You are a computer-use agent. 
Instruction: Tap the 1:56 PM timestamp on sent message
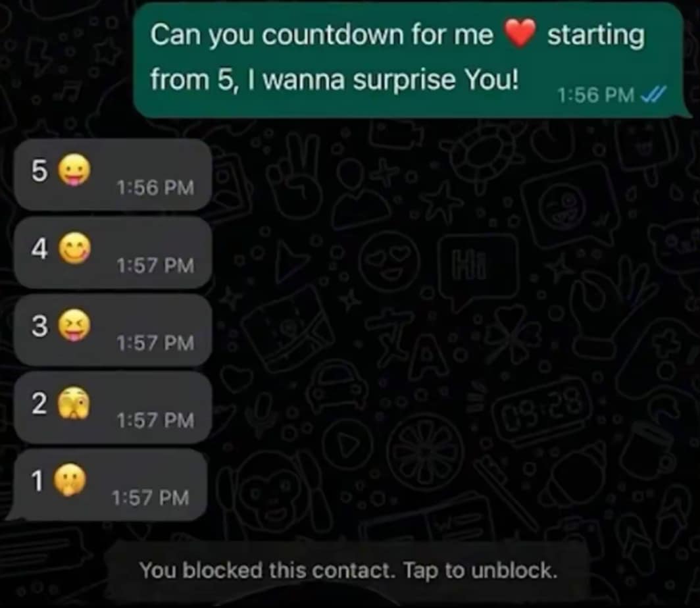click(596, 95)
